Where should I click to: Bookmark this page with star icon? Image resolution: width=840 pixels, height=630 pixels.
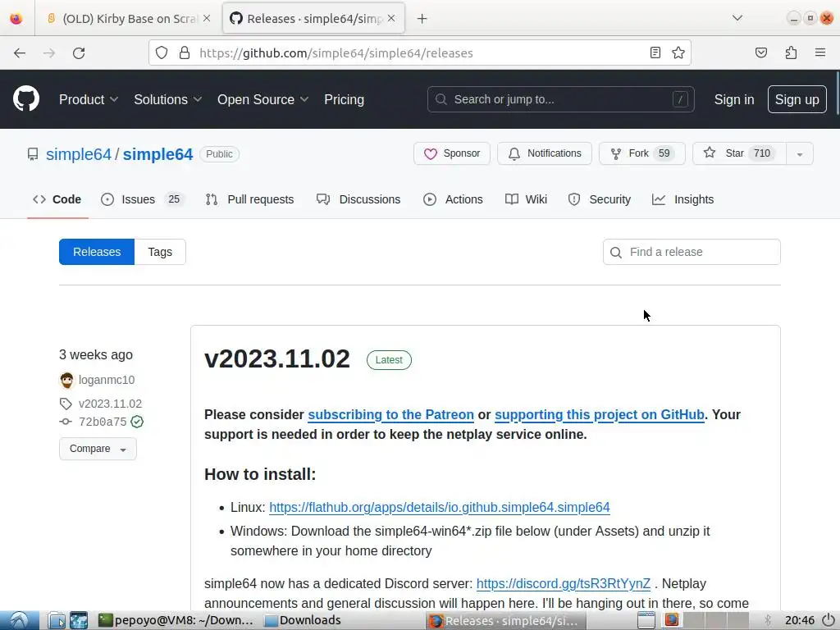(x=678, y=52)
